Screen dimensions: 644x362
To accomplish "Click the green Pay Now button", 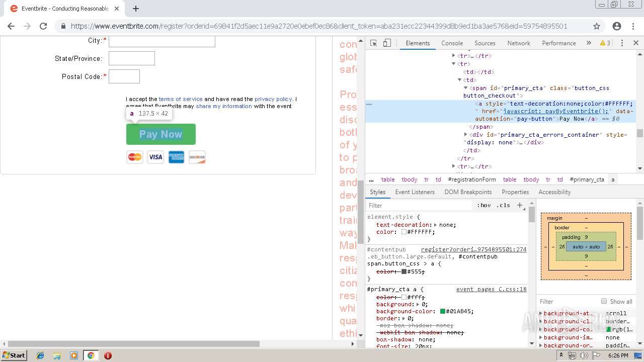I will (x=160, y=134).
